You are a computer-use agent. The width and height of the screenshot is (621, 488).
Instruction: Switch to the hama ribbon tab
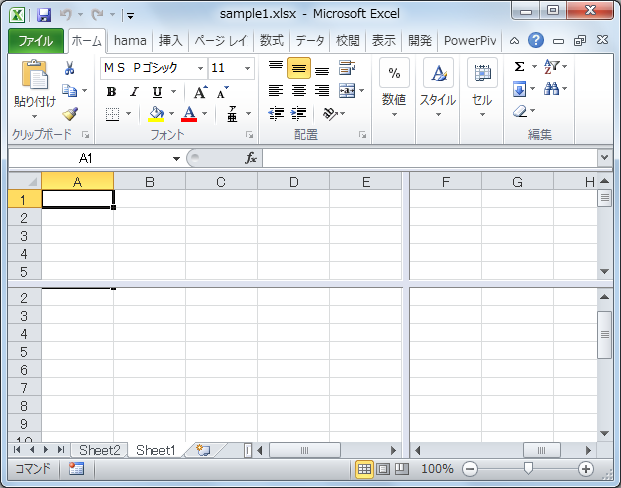[130, 40]
